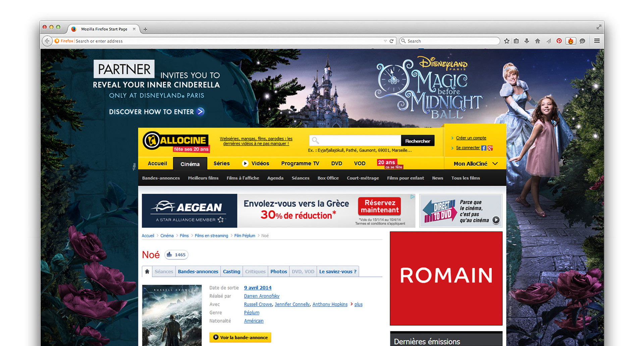This screenshot has width=644, height=346.
Task: Click the magnifier icon in Firefox search box
Action: pyautogui.click(x=404, y=41)
